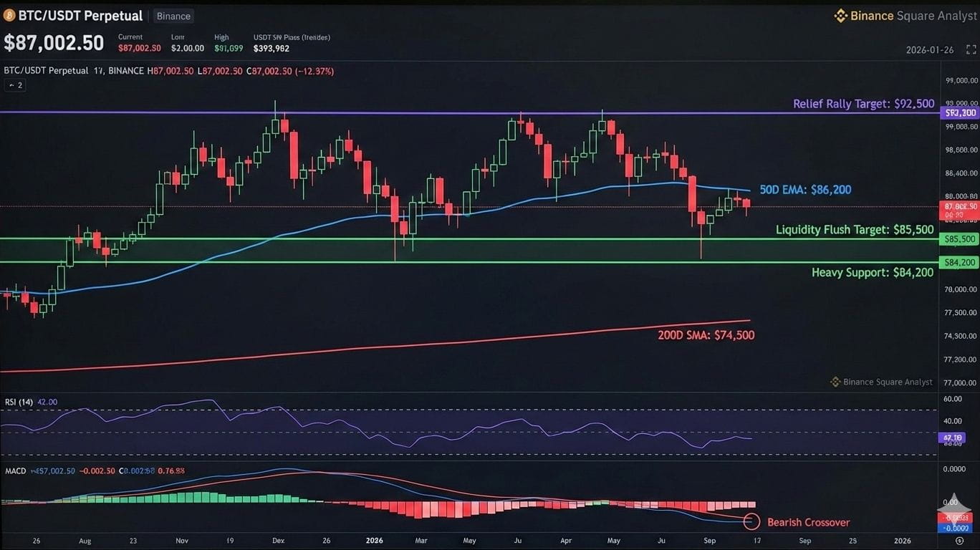
Task: Click the '200D SMA: $74,500' label
Action: (706, 335)
